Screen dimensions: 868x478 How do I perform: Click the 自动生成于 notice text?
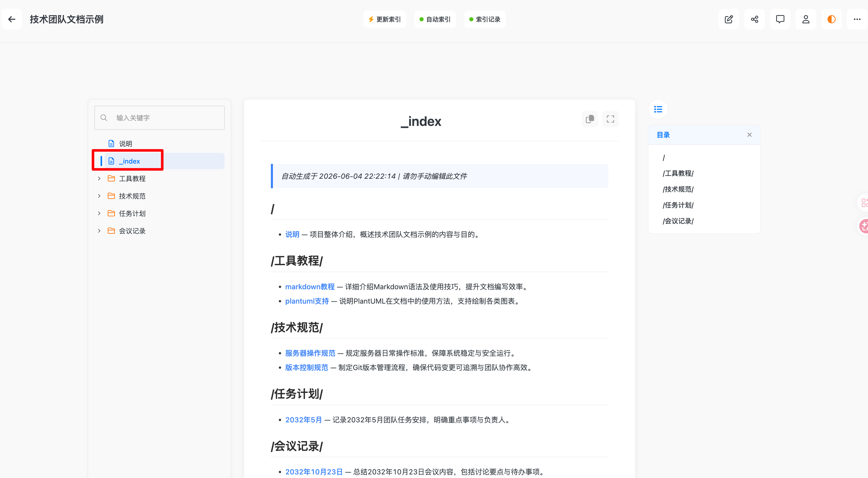point(374,176)
